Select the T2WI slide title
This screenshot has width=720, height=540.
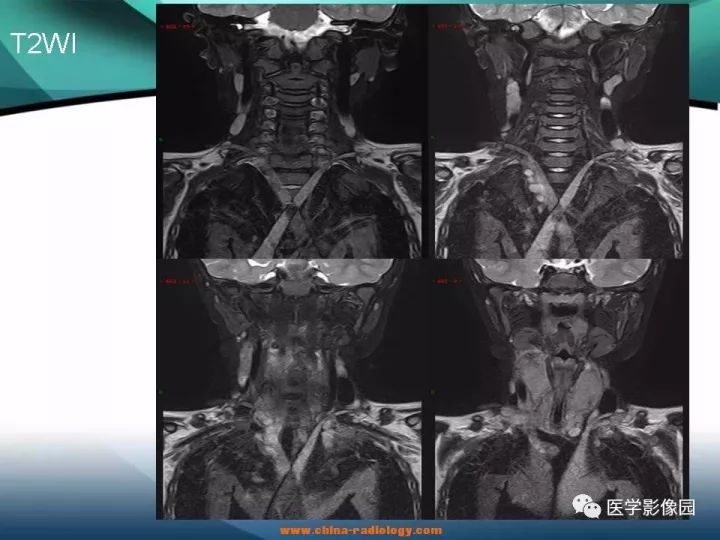coord(43,44)
